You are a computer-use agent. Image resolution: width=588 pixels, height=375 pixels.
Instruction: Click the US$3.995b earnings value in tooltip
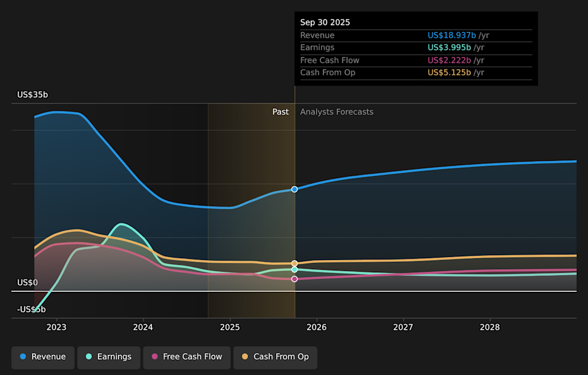[448, 47]
